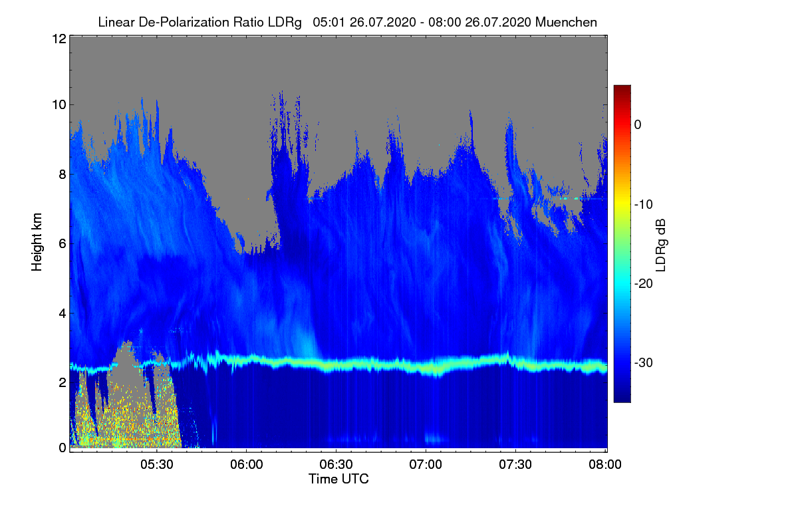Click the height tick label 12
The image size is (798, 532).
[x=59, y=39]
